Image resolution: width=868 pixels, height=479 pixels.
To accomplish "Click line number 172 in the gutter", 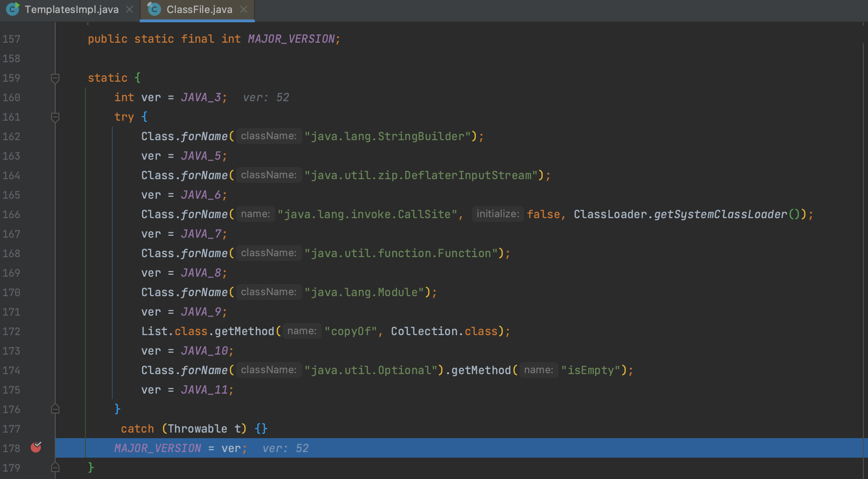I will pyautogui.click(x=12, y=331).
